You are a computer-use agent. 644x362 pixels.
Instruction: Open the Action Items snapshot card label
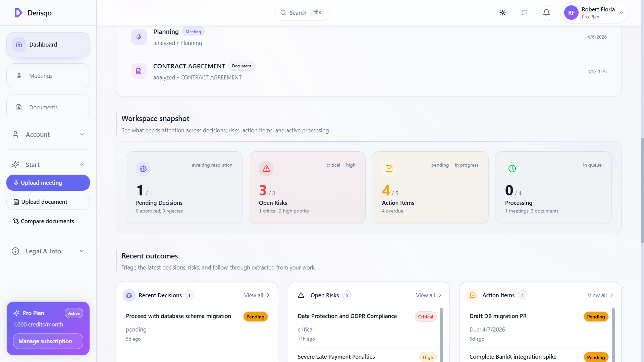point(398,203)
